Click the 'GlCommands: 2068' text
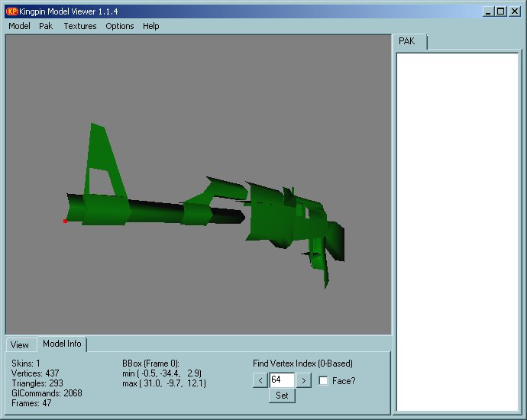 coord(47,393)
